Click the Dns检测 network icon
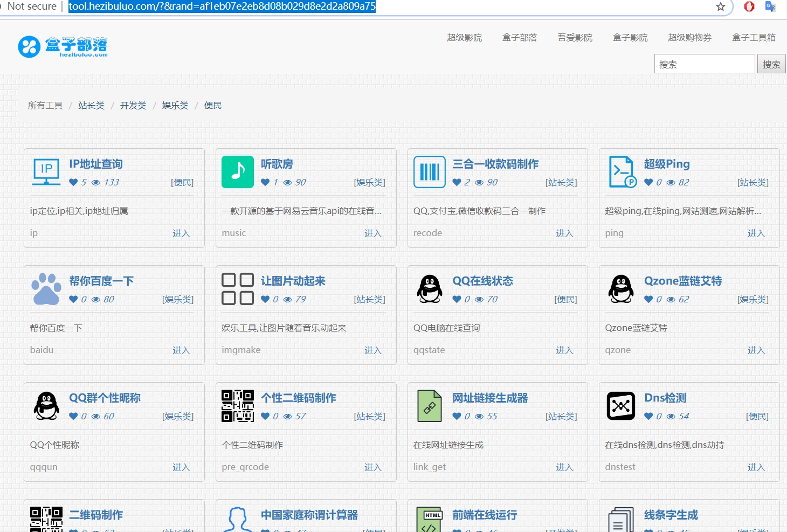Screen dimensions: 787x532 pos(621,406)
